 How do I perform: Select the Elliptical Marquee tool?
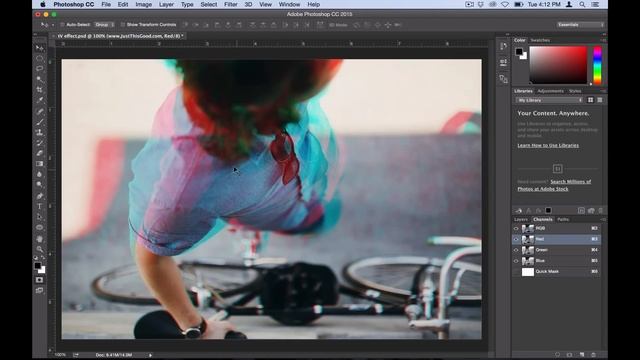[40, 58]
